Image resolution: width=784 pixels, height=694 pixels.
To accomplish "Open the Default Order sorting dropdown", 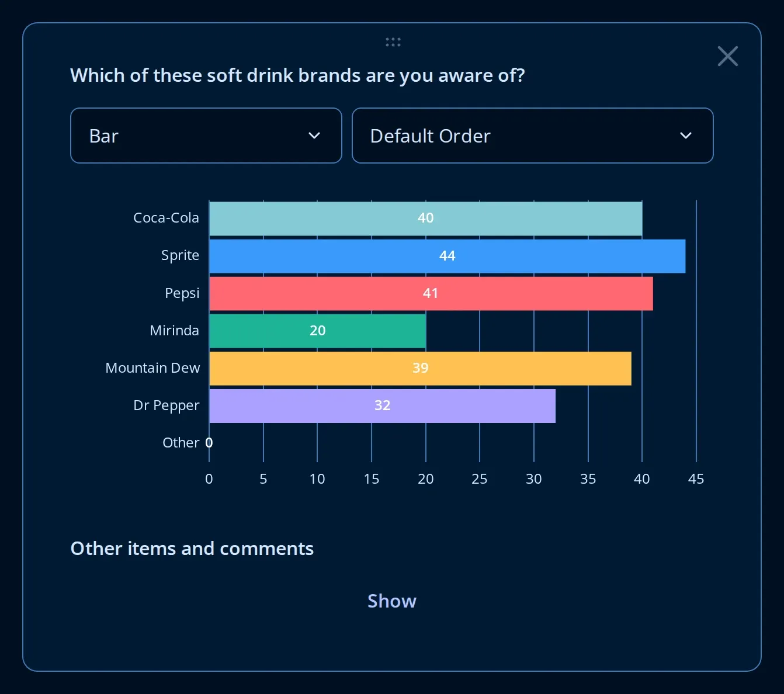I will (532, 136).
